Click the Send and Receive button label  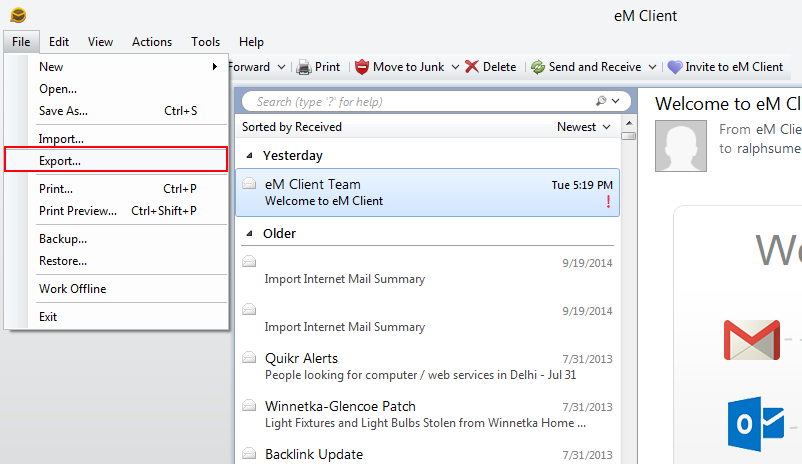pyautogui.click(x=595, y=67)
